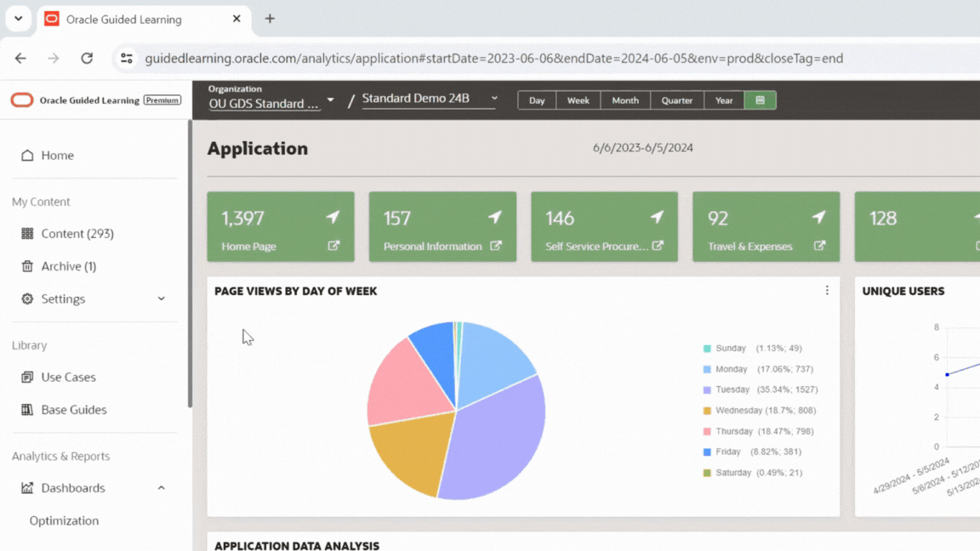Click the calendar date picker icon

(760, 100)
